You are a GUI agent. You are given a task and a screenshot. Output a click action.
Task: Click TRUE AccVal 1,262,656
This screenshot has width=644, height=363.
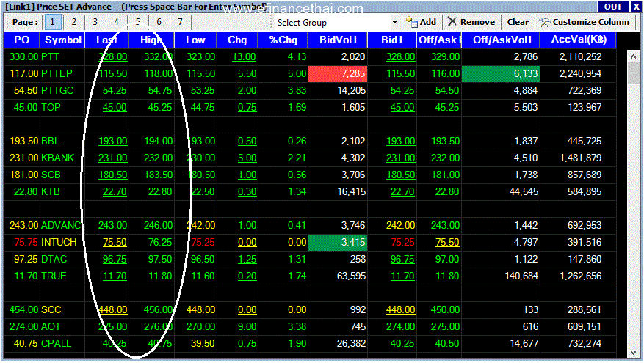[x=580, y=276]
